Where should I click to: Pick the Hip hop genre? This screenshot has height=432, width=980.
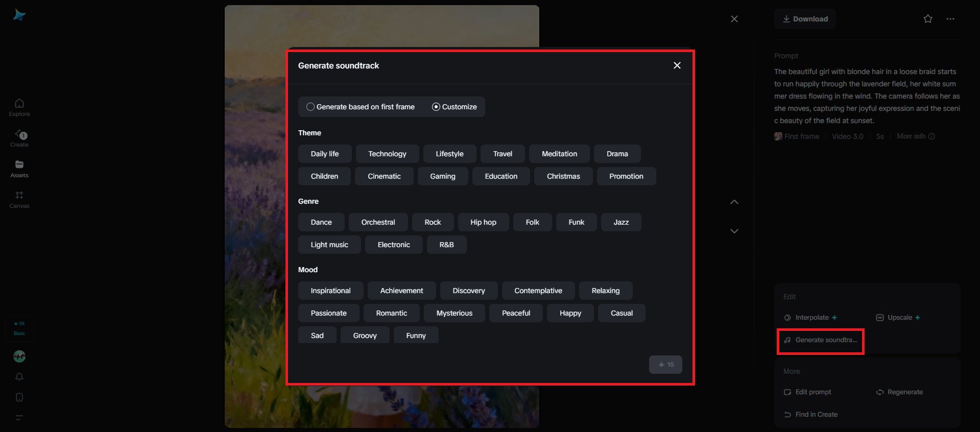pos(484,222)
